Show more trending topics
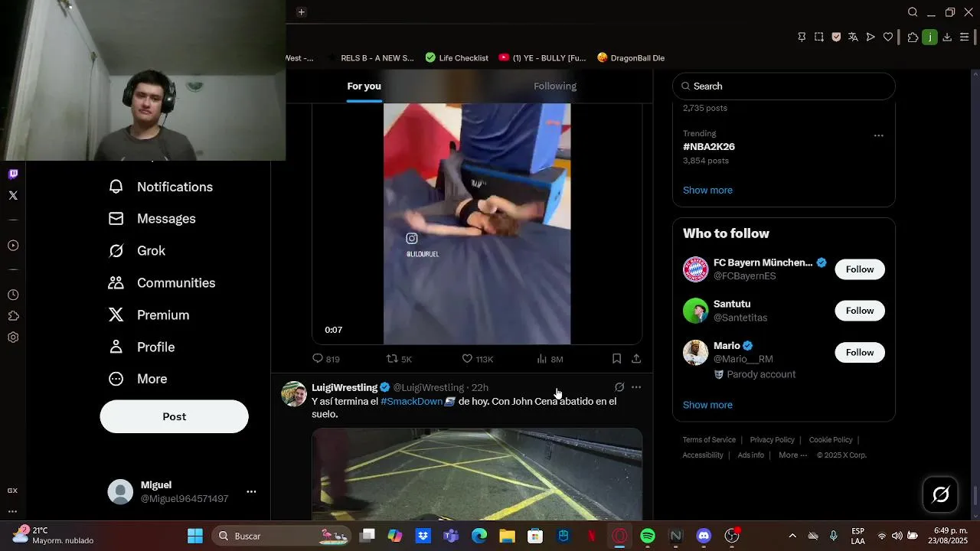 (x=707, y=190)
